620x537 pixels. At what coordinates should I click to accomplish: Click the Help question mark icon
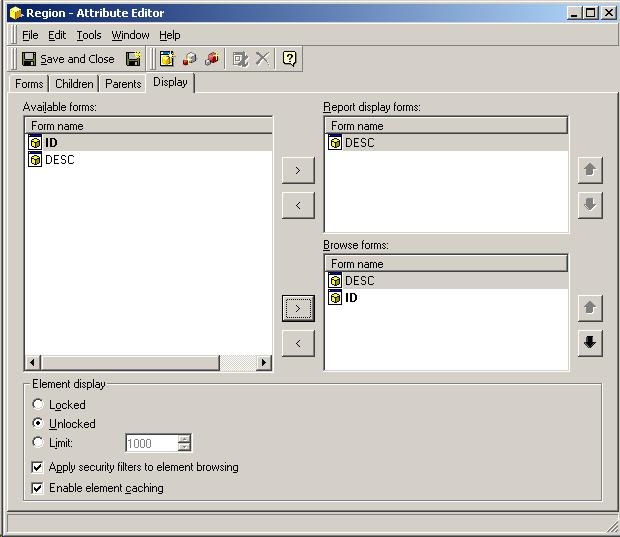coord(289,59)
